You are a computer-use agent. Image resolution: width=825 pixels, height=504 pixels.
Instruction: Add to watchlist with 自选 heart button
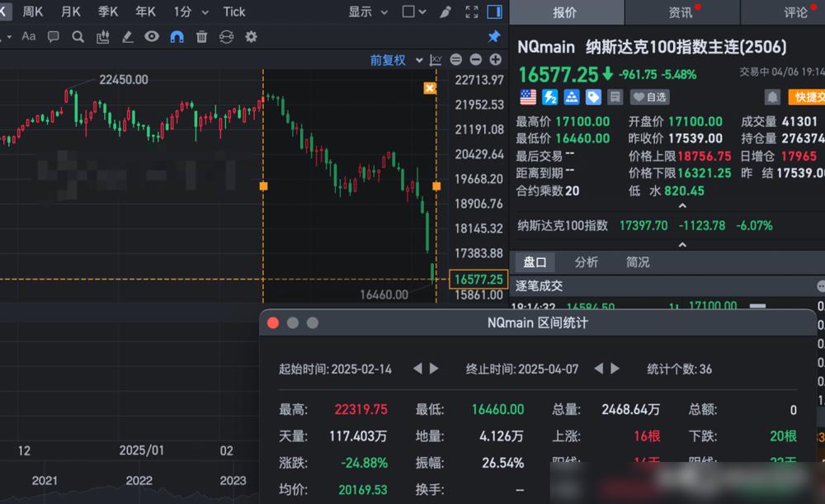[x=650, y=97]
